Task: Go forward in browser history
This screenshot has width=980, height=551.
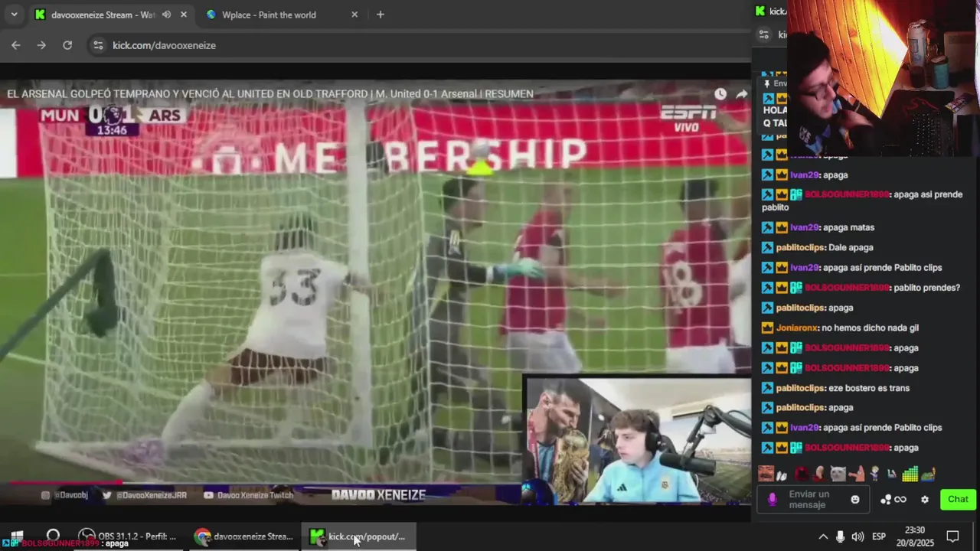Action: point(41,45)
